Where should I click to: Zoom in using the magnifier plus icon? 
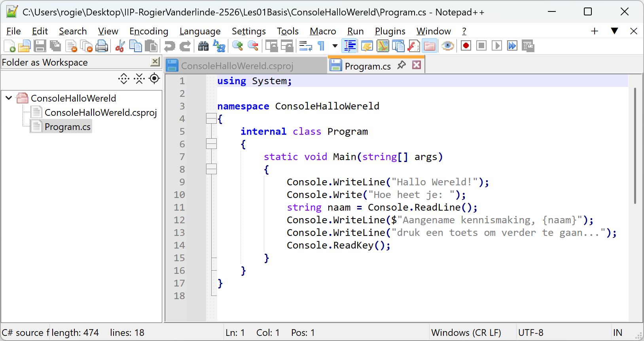coord(237,46)
